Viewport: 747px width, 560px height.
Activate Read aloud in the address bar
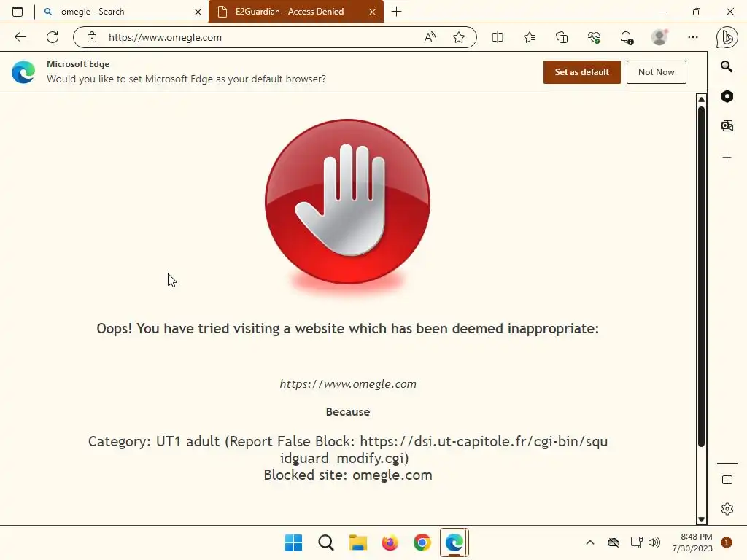(x=430, y=37)
